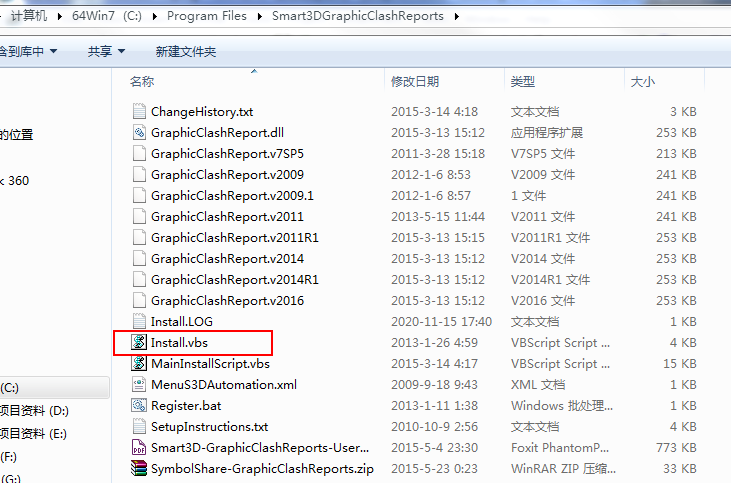The width and height of the screenshot is (731, 483).
Task: Select 项目资料 (D:) drive in the sidebar
Action: point(34,410)
